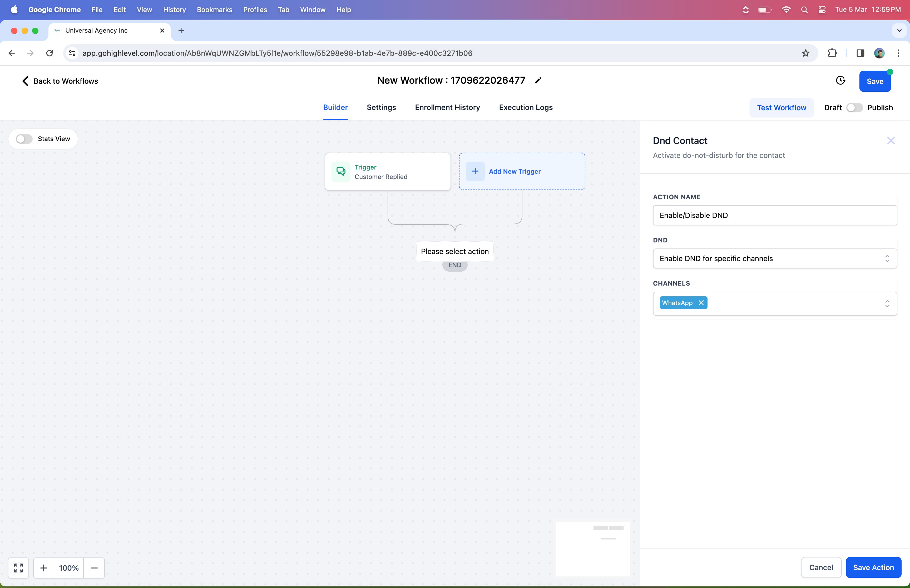Open the Execution Logs tab
The image size is (910, 588).
coord(526,108)
